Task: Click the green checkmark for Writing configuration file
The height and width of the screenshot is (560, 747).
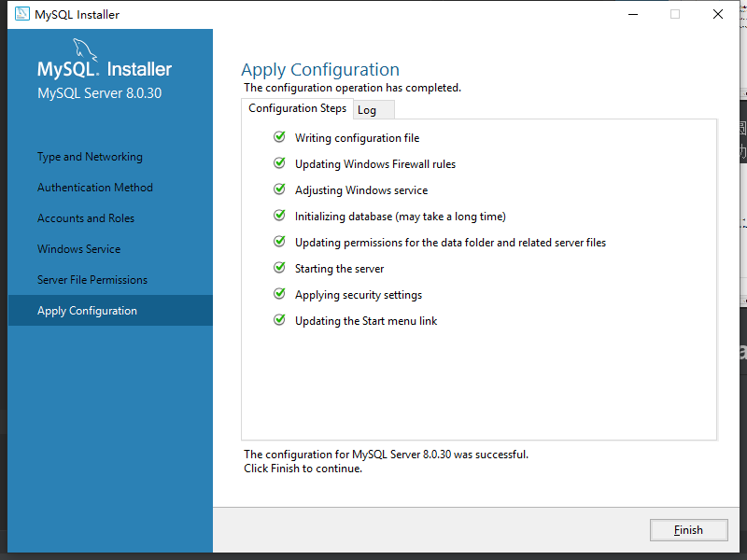Action: pyautogui.click(x=279, y=137)
